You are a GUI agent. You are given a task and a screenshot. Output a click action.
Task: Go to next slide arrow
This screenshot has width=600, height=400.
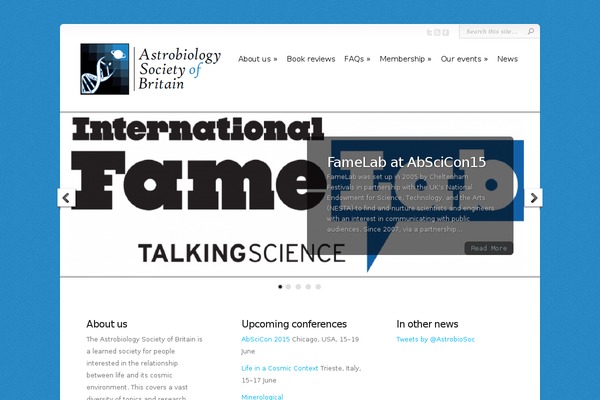point(533,198)
